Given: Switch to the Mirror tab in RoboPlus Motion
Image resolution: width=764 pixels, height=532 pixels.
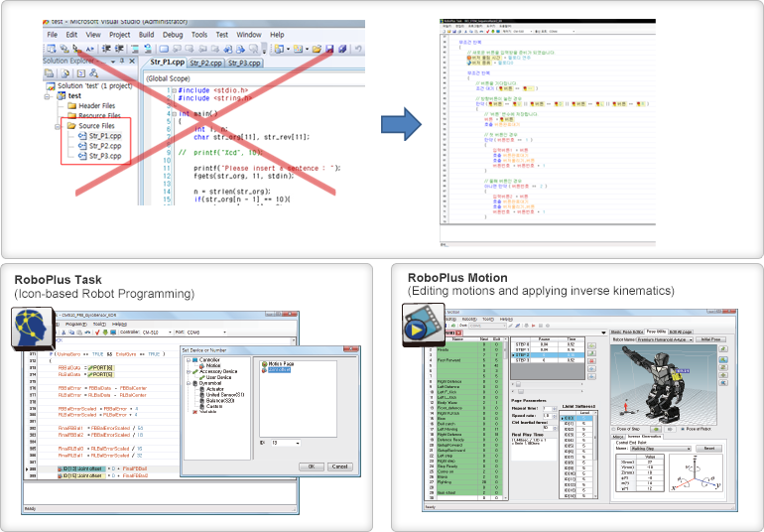Looking at the screenshot, I should (618, 437).
